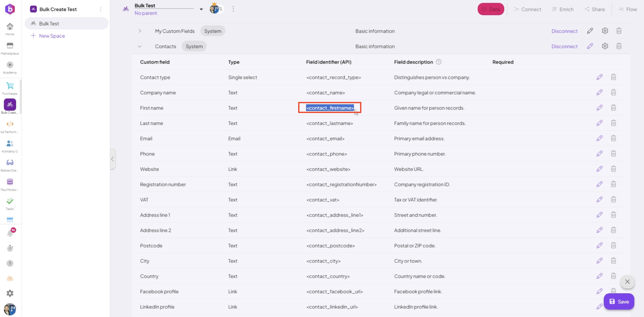This screenshot has width=644, height=317.
Task: Delete the Email field row
Action: tap(613, 138)
